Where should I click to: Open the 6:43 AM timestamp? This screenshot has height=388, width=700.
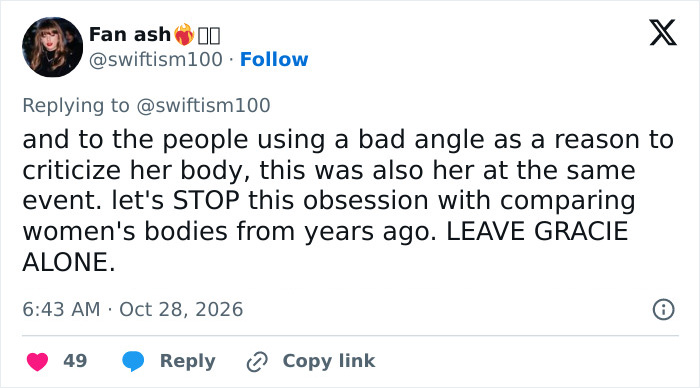pos(61,309)
